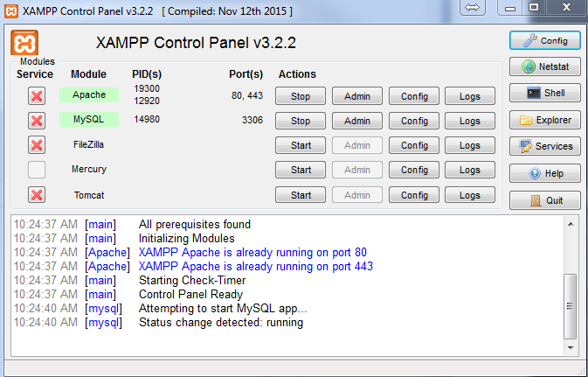Open the FileZilla Logs menu
Viewport: 588px width, 377px height.
[x=470, y=145]
